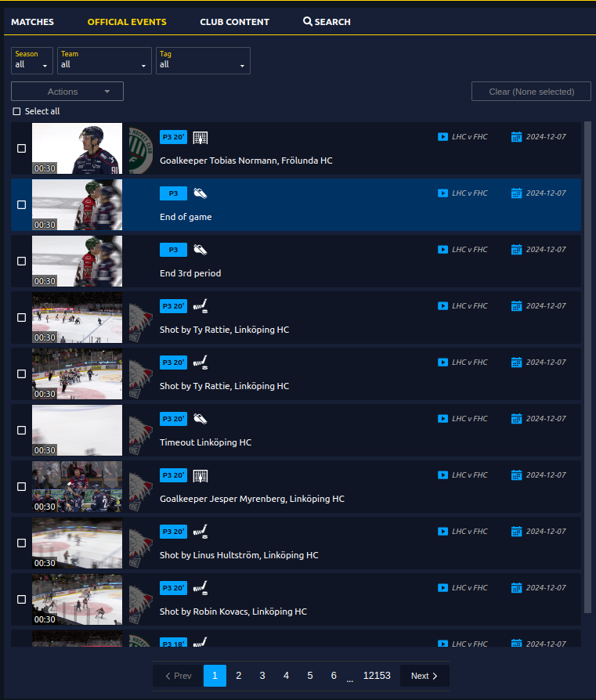The image size is (596, 700).
Task: Open the Tag filter dropdown
Action: (x=203, y=60)
